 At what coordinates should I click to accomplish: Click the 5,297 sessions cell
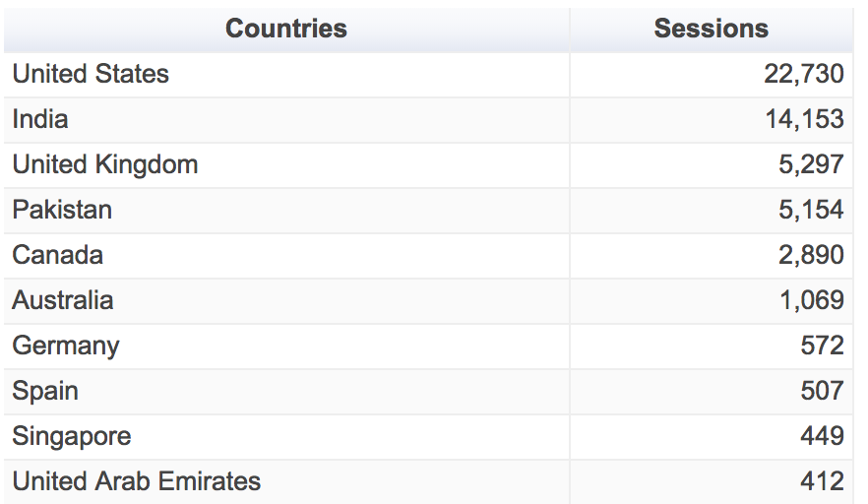[x=811, y=164]
